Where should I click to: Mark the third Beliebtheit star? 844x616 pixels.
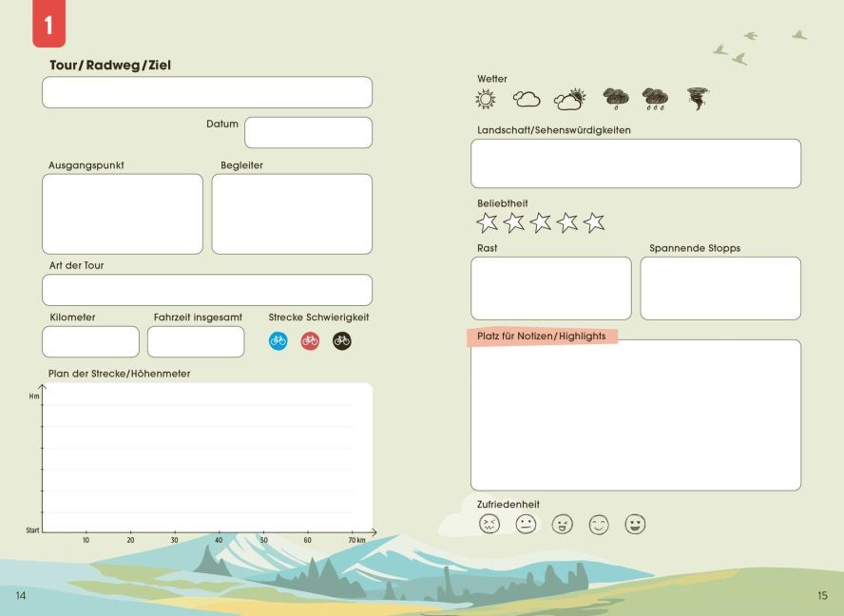coord(541,222)
